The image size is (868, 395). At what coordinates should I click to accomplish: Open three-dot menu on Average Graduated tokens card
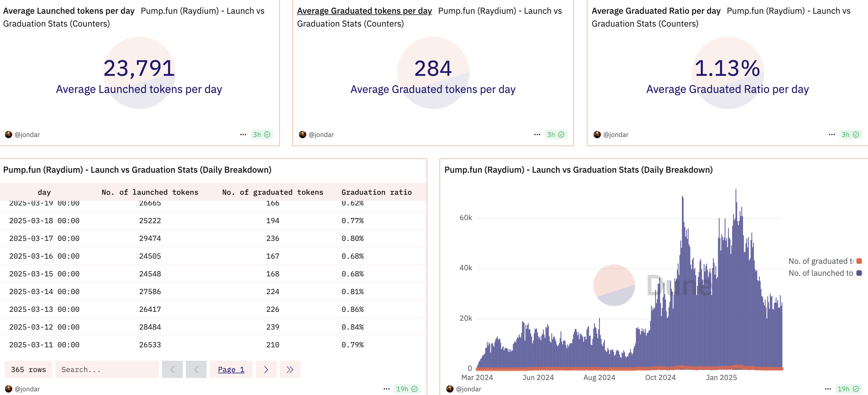click(537, 135)
